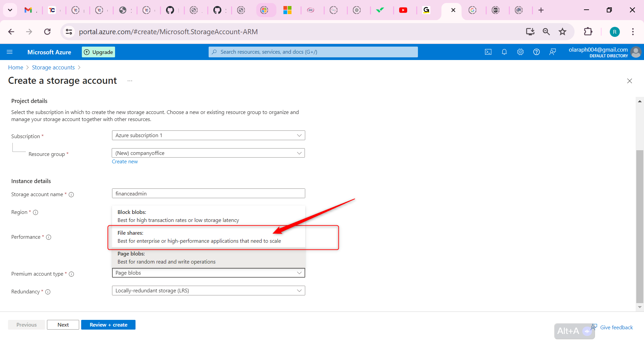644x342 pixels.
Task: Click the install app icon in the address bar
Action: [530, 32]
